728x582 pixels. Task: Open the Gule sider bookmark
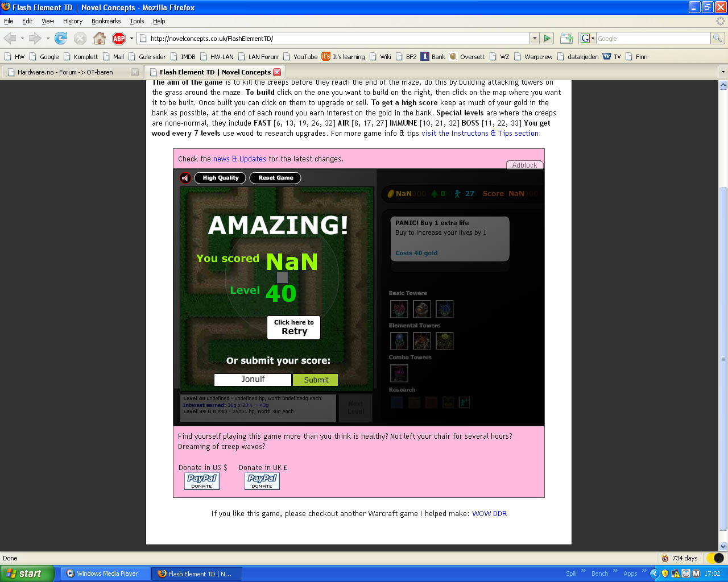pos(147,57)
